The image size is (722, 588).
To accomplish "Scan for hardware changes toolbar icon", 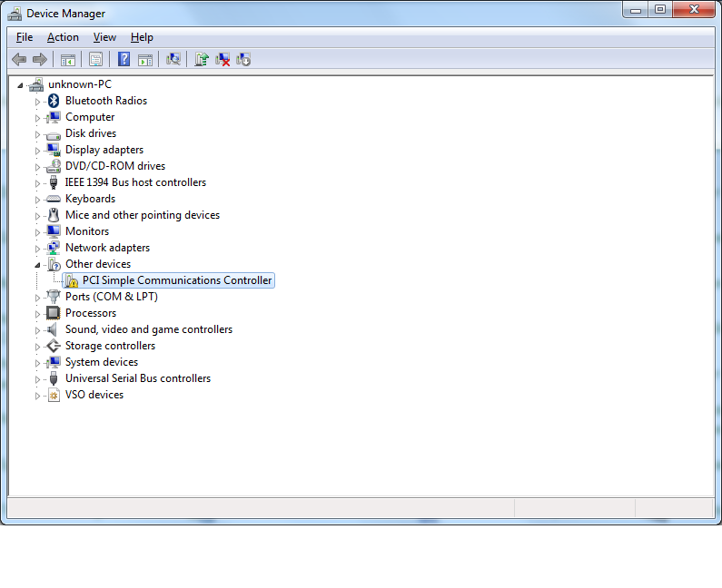I will 173,59.
